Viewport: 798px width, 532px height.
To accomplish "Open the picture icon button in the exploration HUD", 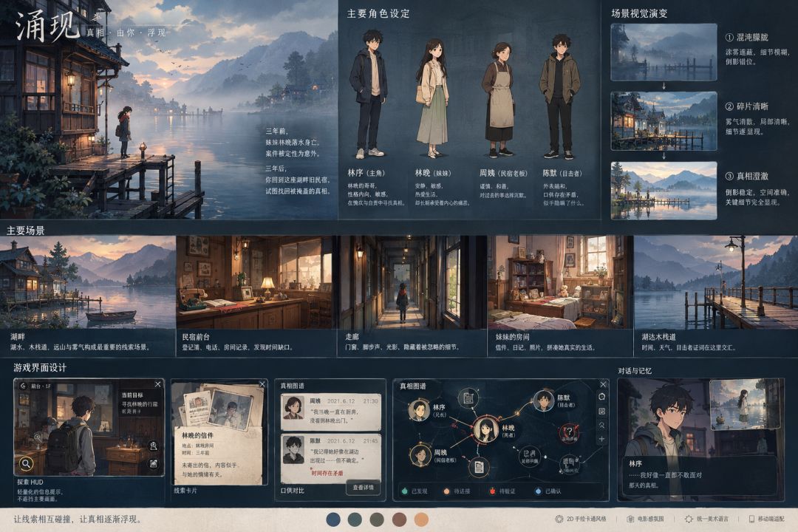I will 153,464.
